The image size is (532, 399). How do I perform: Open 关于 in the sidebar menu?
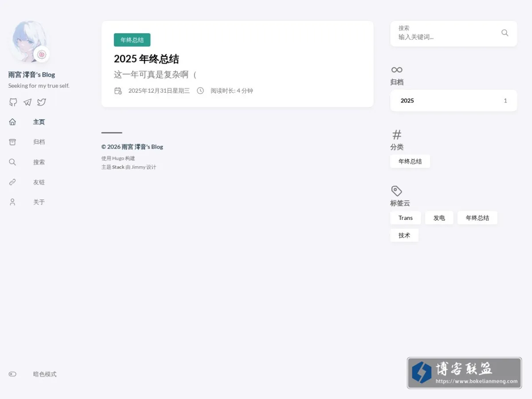point(39,202)
